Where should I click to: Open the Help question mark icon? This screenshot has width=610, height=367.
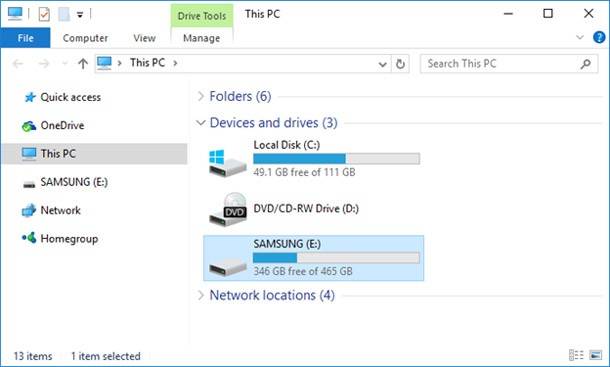point(599,38)
